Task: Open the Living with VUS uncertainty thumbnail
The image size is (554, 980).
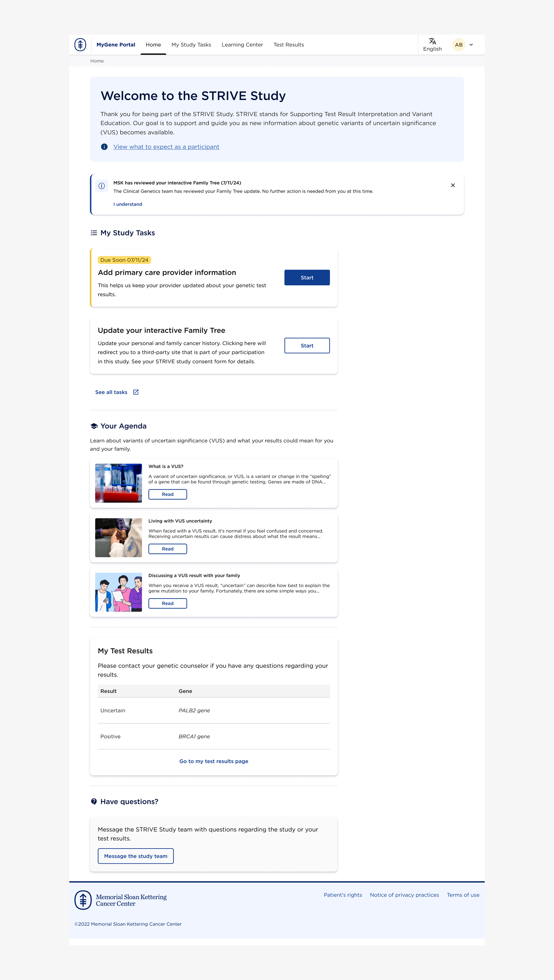Action: click(118, 538)
